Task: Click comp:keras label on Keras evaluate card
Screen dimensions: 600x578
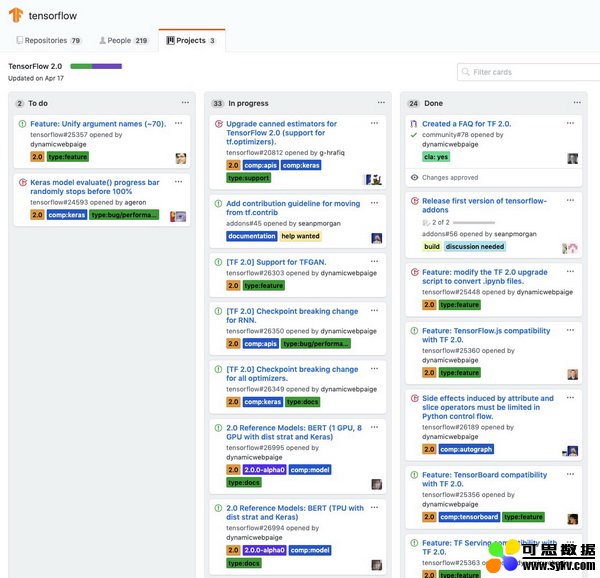Action: (x=67, y=215)
